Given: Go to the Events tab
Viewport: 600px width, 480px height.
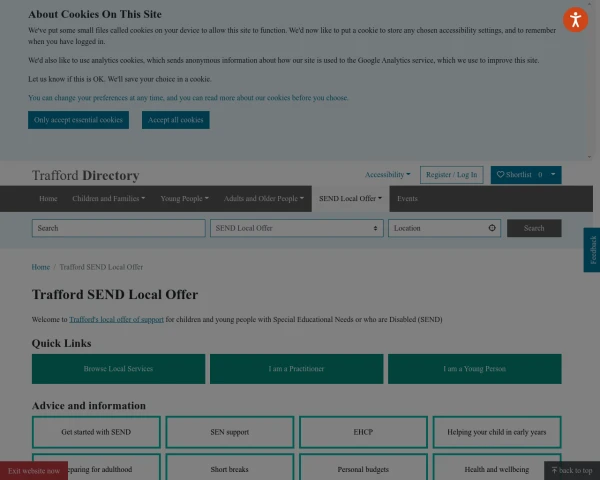Looking at the screenshot, I should [407, 199].
